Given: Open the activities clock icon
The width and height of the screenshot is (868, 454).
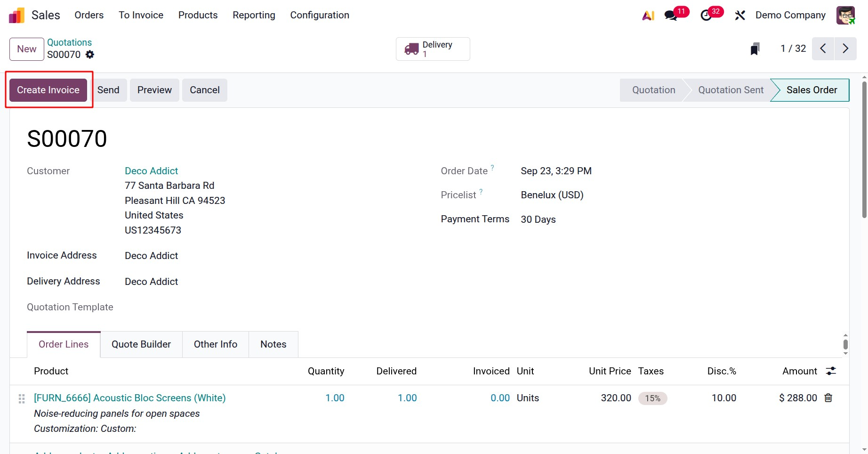Looking at the screenshot, I should (706, 16).
